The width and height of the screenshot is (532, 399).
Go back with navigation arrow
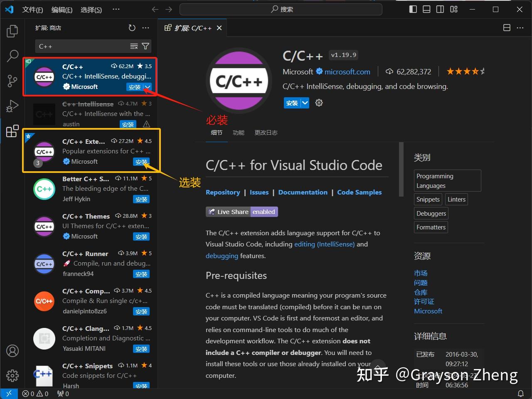pos(155,9)
